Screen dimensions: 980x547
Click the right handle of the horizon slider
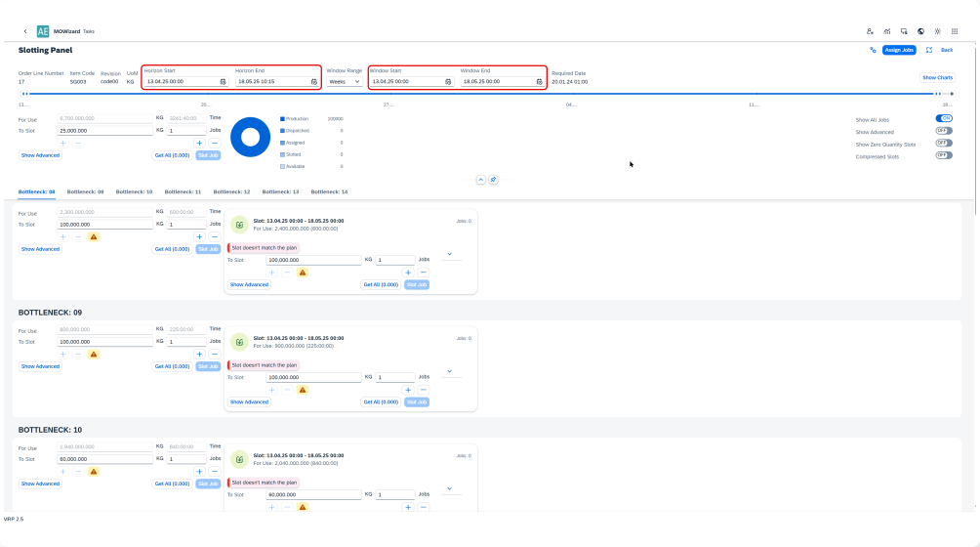click(x=937, y=94)
